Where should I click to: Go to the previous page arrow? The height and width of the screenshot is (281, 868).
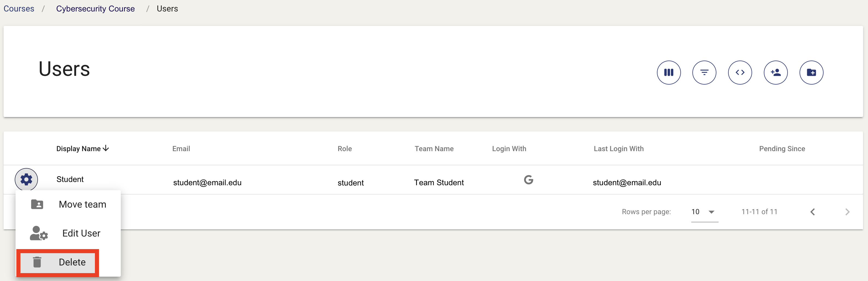click(813, 212)
